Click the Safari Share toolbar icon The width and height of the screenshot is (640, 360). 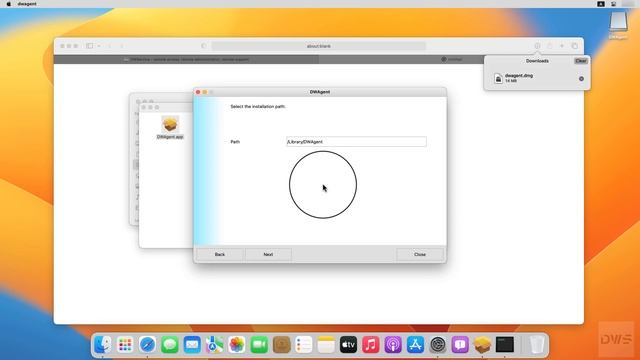pyautogui.click(x=549, y=46)
